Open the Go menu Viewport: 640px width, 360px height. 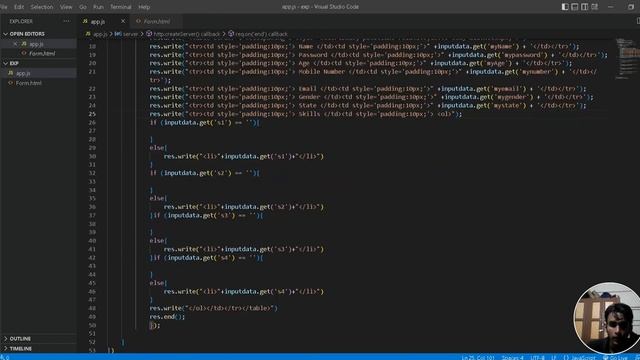tap(83, 7)
